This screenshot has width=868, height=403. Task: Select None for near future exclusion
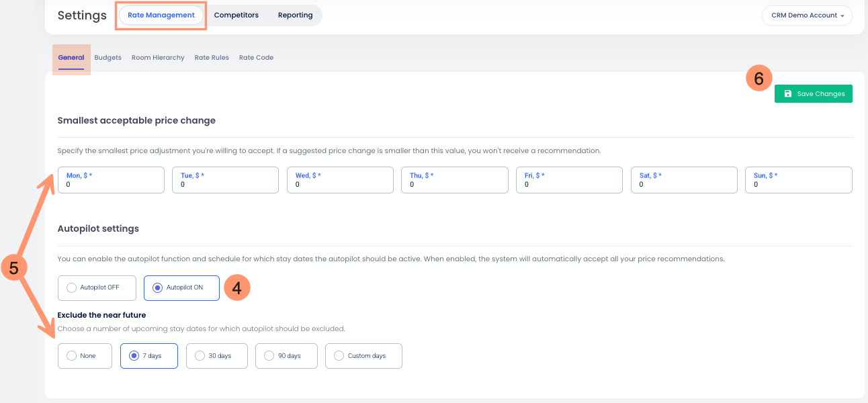click(84, 355)
